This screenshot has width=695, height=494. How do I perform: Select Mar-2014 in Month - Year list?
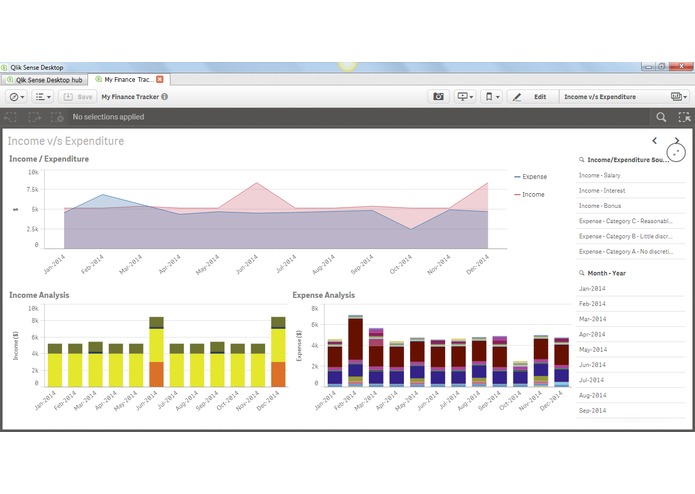(x=631, y=319)
